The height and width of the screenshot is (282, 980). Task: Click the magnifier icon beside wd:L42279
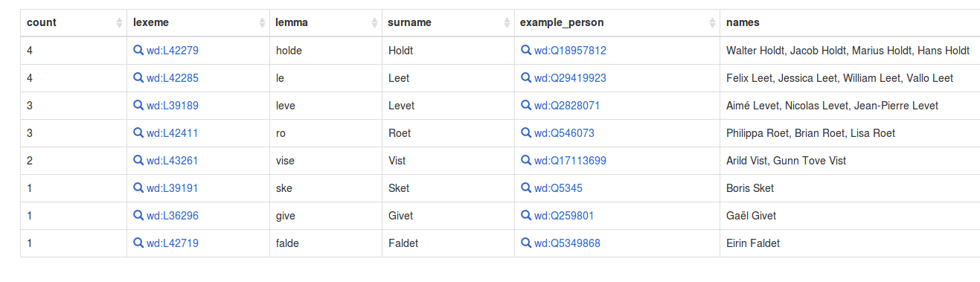click(138, 51)
